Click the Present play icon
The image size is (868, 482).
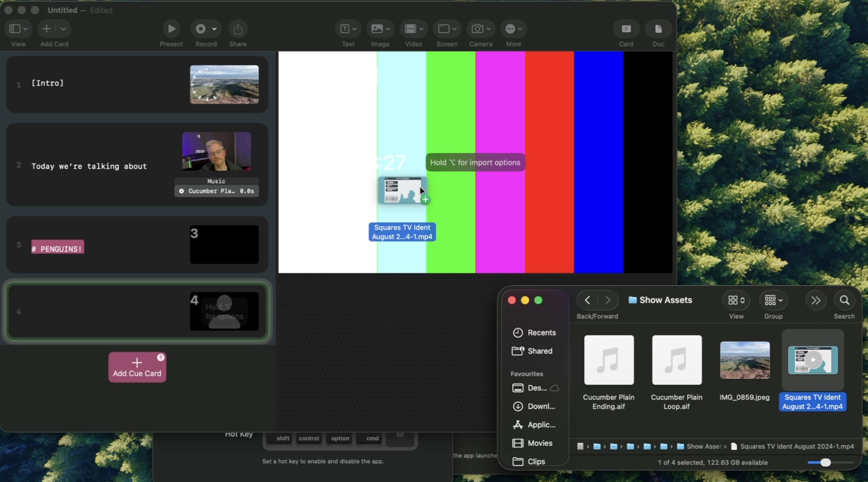pyautogui.click(x=171, y=29)
